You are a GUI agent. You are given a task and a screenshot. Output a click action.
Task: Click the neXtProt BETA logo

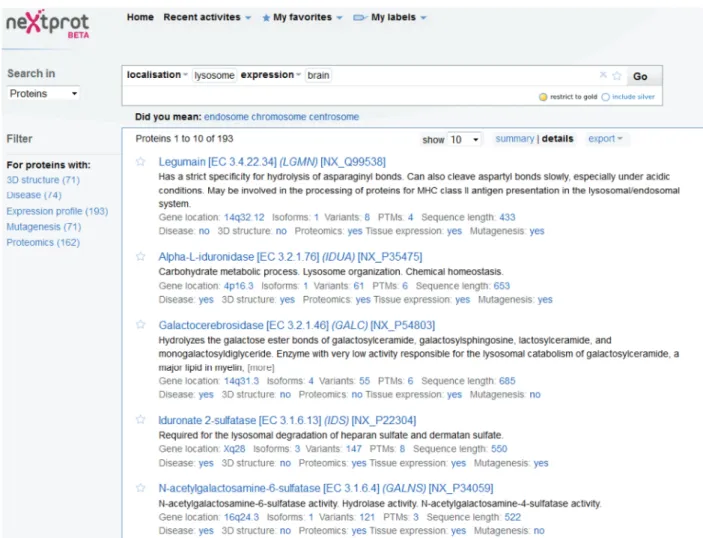coord(48,24)
